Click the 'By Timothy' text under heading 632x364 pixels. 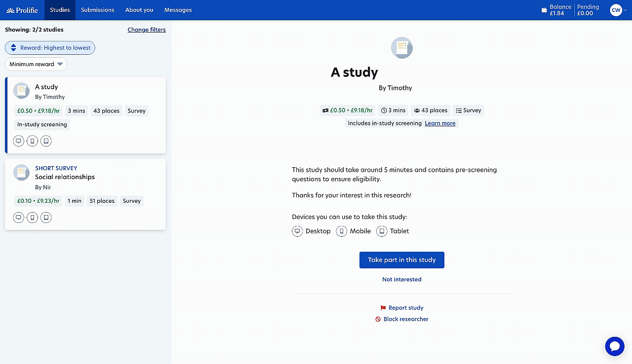click(395, 88)
